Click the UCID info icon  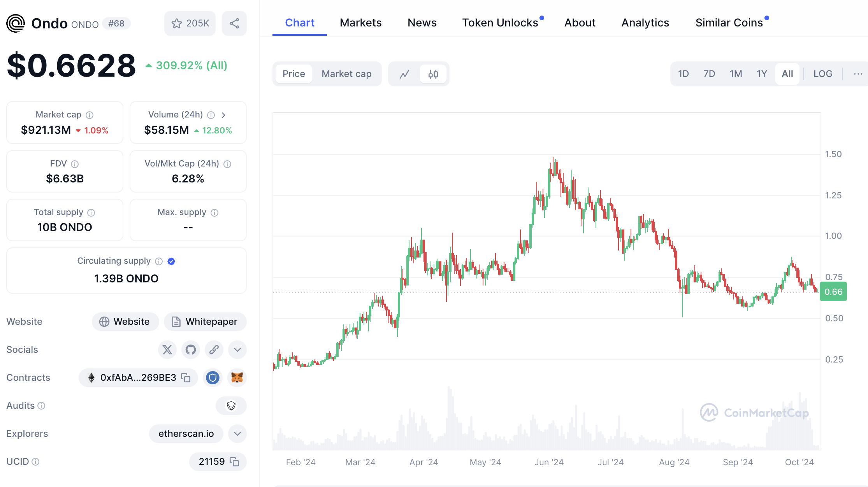coord(35,462)
